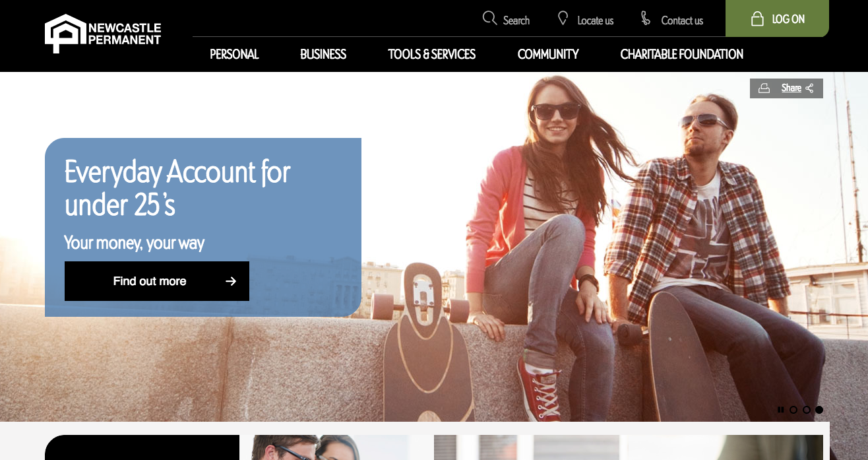This screenshot has height=460, width=868.
Task: Click the Newcastle Permanent logo
Action: coord(103,33)
